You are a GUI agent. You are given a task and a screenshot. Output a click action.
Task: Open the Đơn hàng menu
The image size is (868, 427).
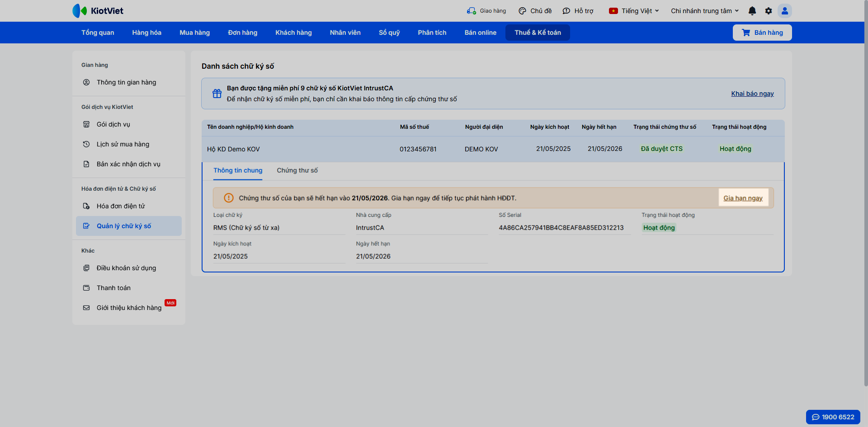coord(243,33)
